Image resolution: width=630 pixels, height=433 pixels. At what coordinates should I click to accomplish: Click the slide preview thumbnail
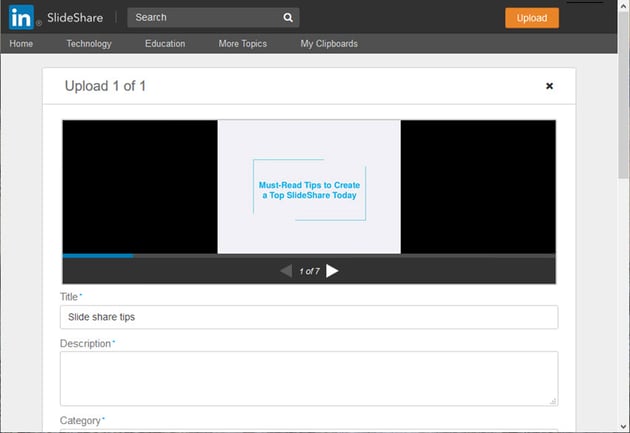[309, 187]
